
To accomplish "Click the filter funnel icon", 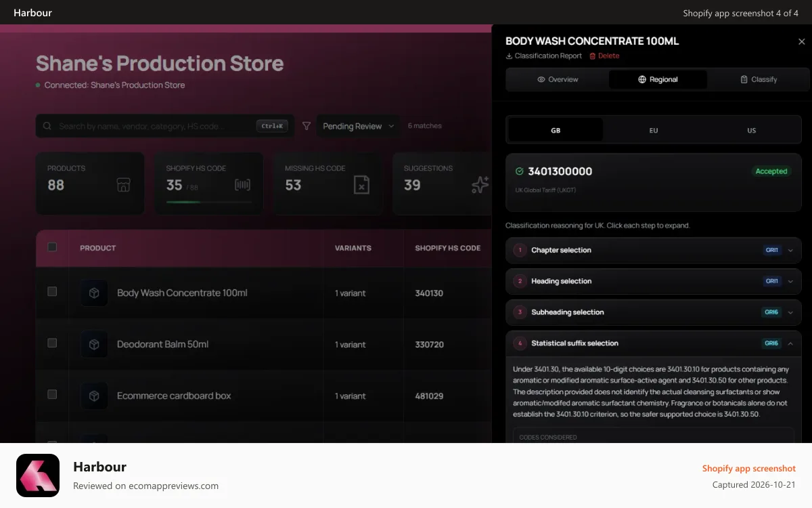I will pyautogui.click(x=307, y=126).
